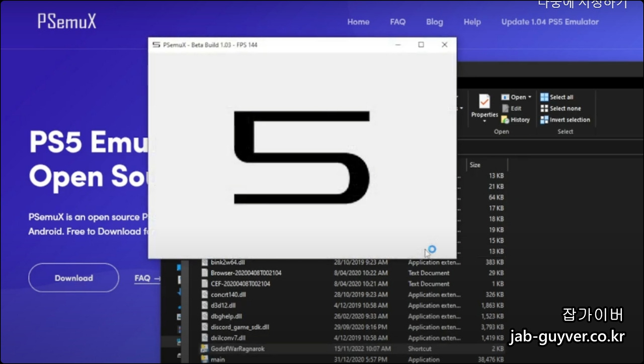Click the PSemuX site logo
This screenshot has height=364, width=644.
coord(67,21)
